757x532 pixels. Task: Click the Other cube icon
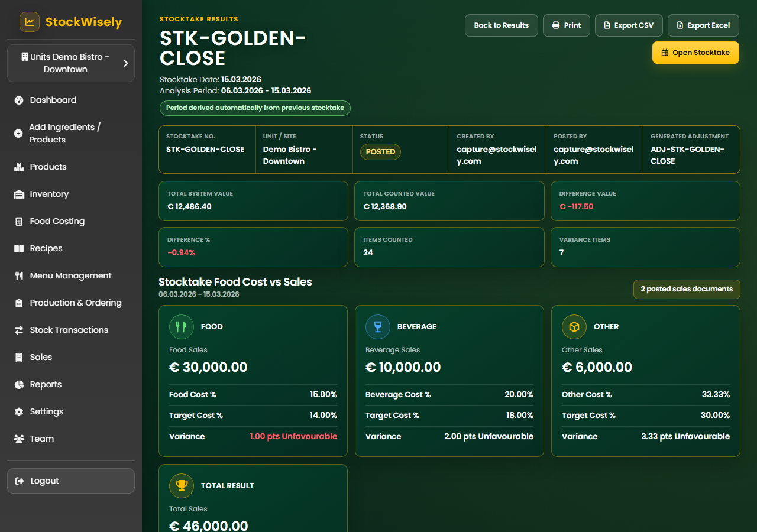(x=574, y=326)
